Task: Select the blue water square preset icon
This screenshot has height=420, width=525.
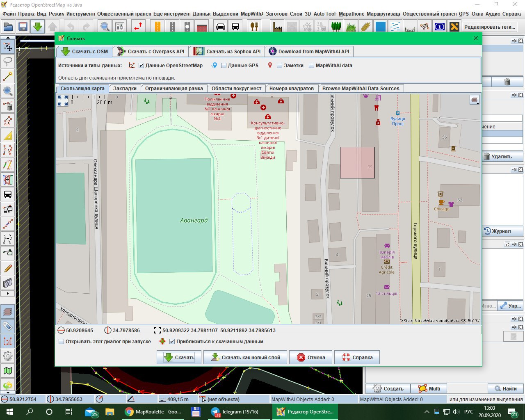Action: click(x=381, y=27)
